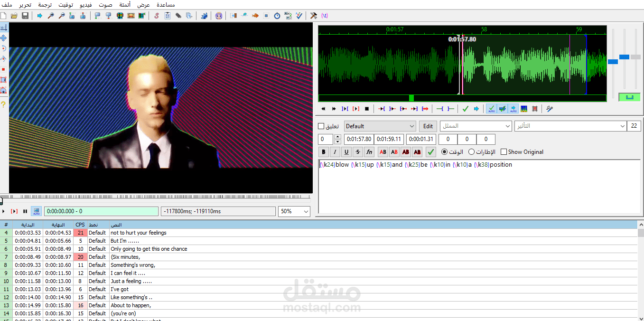The image size is (644, 321).
Task: Run the Spell Checker icon
Action: coord(299,16)
